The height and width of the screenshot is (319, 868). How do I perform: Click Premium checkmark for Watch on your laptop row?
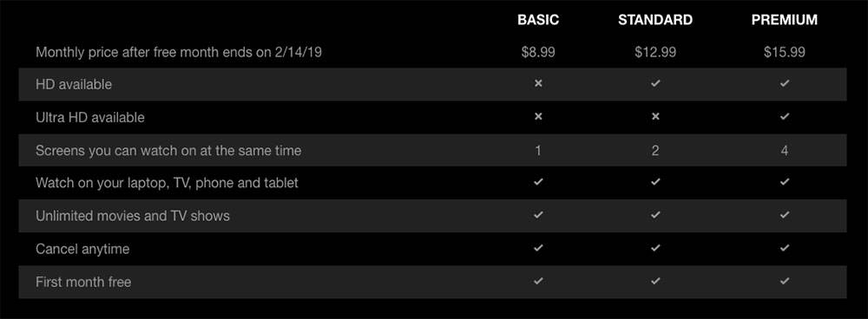(785, 182)
